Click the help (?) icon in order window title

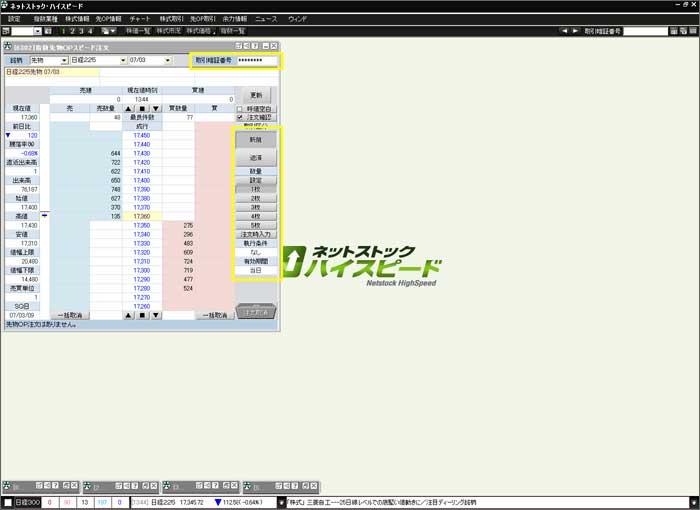(255, 46)
